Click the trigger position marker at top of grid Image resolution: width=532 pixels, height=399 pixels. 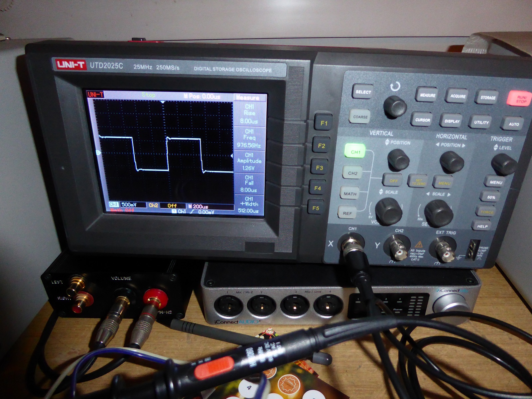click(x=163, y=102)
